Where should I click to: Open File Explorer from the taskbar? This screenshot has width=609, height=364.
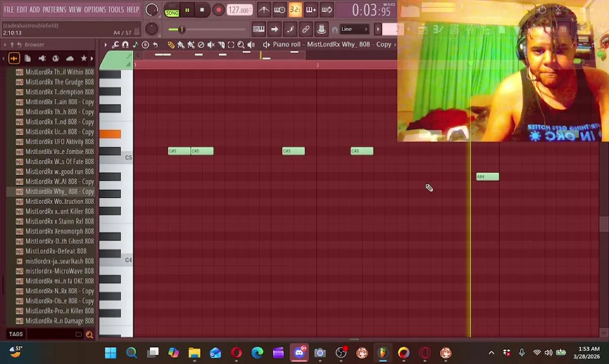pyautogui.click(x=194, y=352)
